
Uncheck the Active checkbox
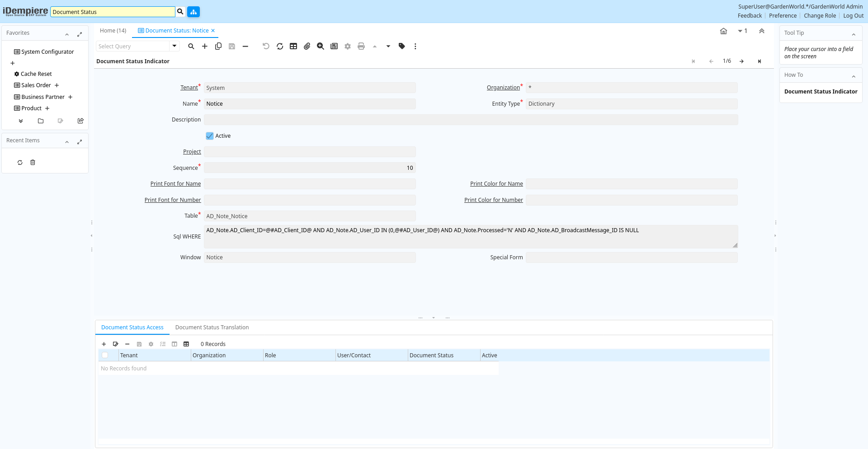(210, 136)
